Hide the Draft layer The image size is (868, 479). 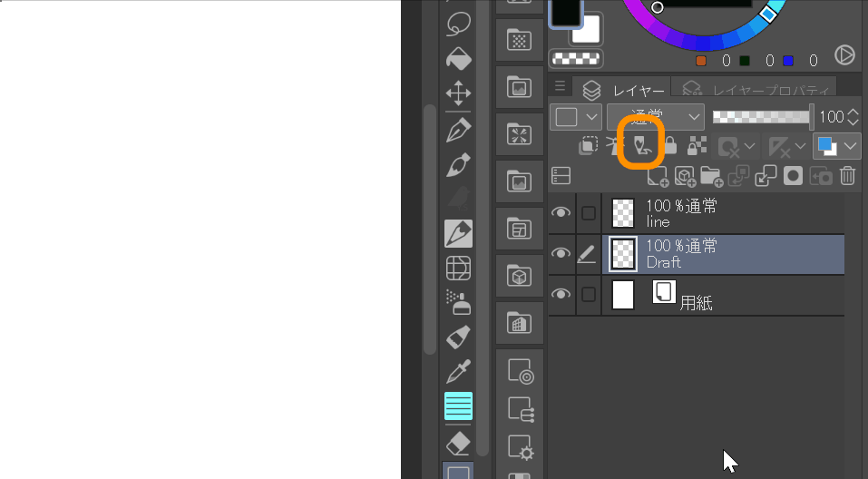561,253
